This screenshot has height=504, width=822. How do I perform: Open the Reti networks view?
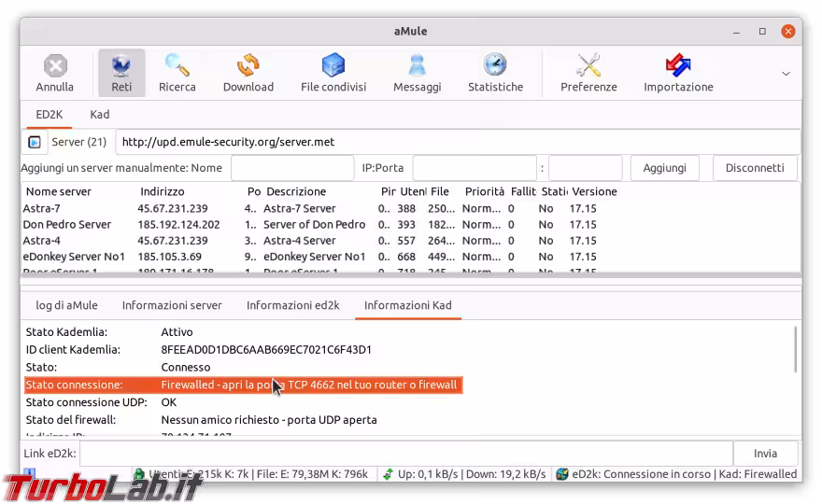tap(121, 73)
